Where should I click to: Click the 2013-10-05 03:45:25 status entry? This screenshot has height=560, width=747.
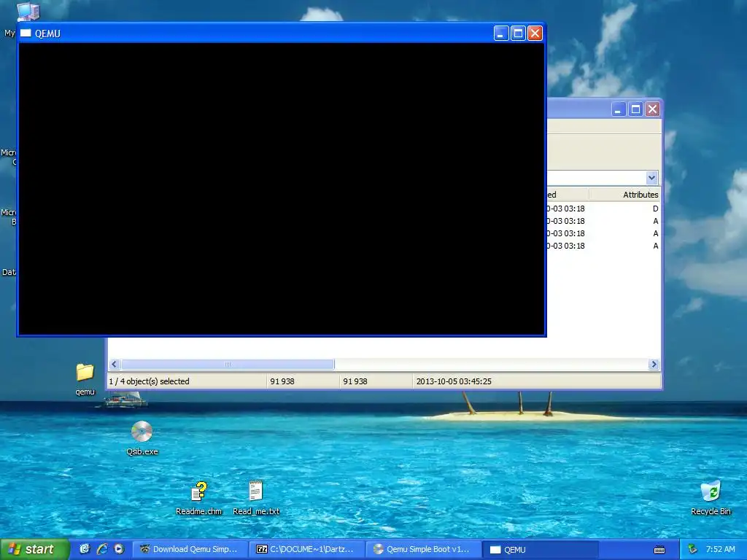pos(454,381)
